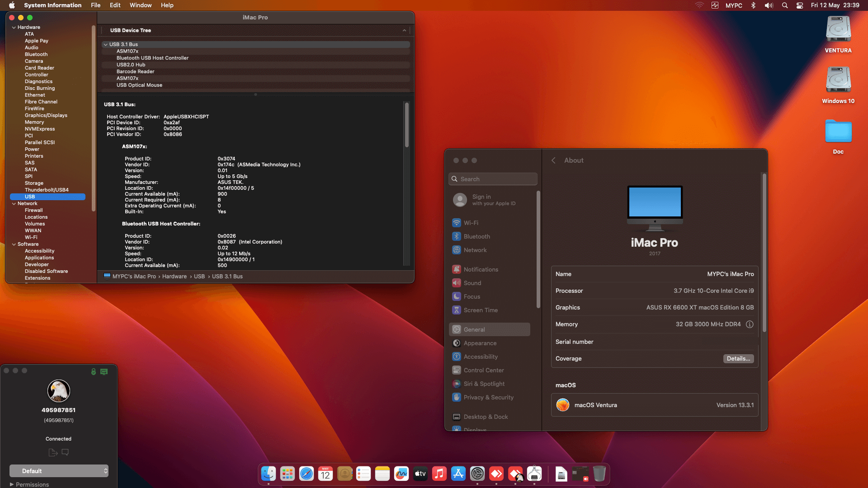Open the Apple TV app in the Dock
The height and width of the screenshot is (488, 868).
click(x=420, y=474)
